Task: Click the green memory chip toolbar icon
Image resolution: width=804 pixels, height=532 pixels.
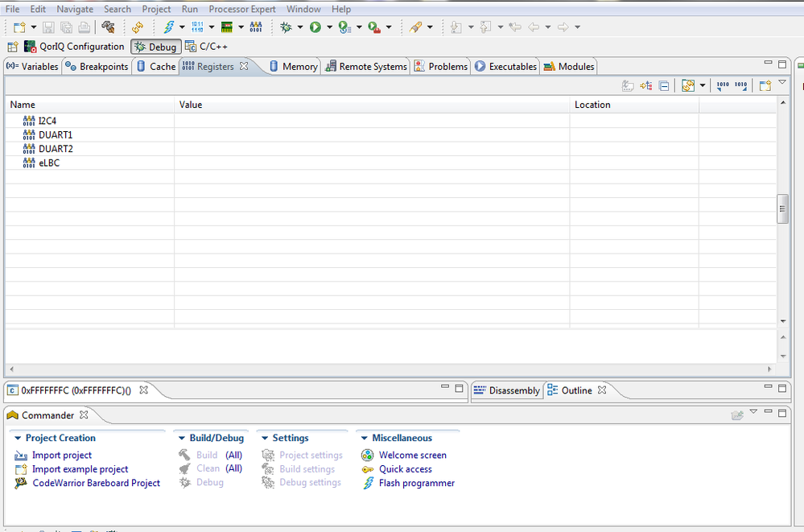Action: 227,27
